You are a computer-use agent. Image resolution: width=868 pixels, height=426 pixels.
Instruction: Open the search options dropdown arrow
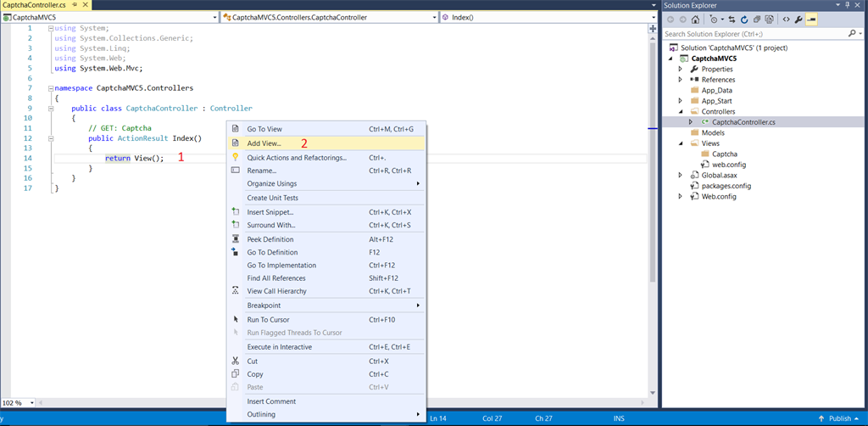(860, 34)
